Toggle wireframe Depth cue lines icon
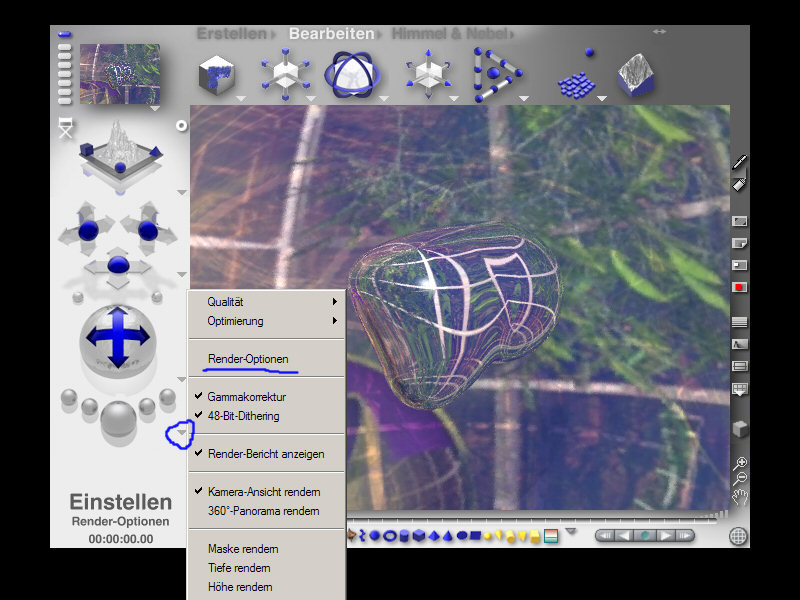 [739, 322]
